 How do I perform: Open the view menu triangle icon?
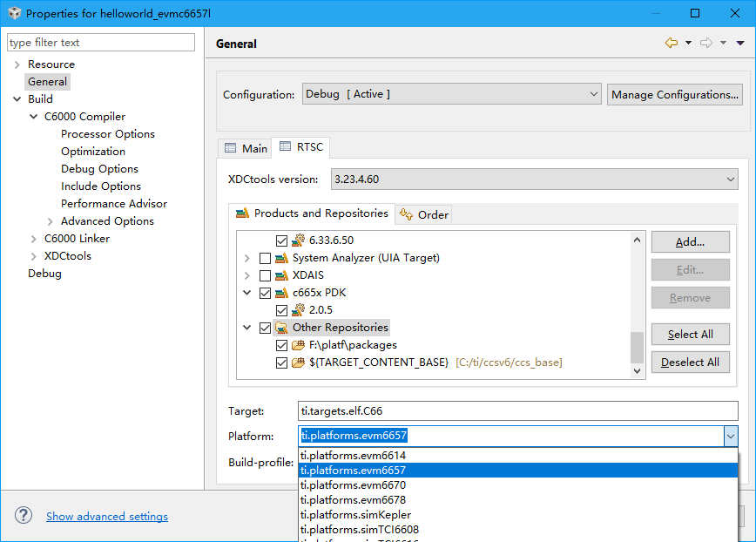pos(740,43)
